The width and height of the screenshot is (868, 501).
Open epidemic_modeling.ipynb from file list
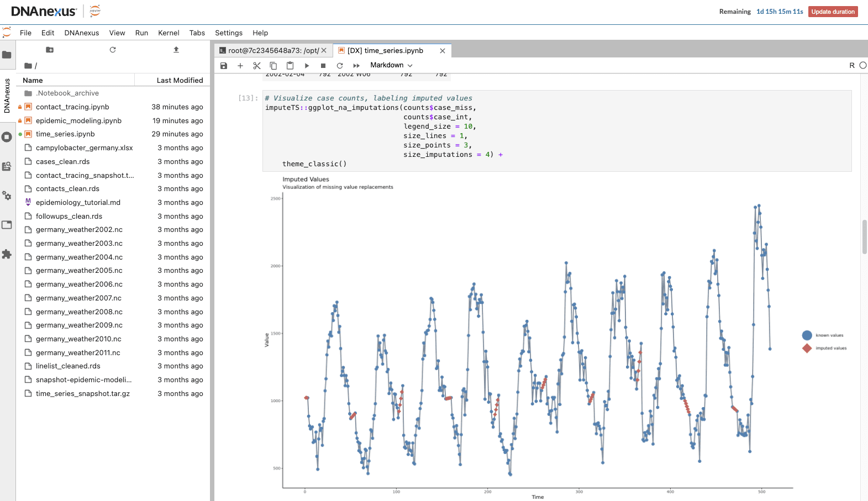pyautogui.click(x=78, y=120)
